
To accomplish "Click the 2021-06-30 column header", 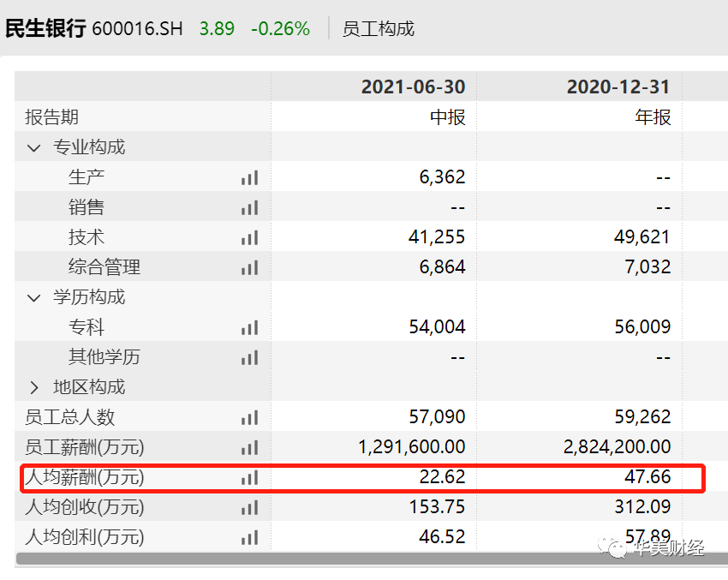I will coord(413,87).
